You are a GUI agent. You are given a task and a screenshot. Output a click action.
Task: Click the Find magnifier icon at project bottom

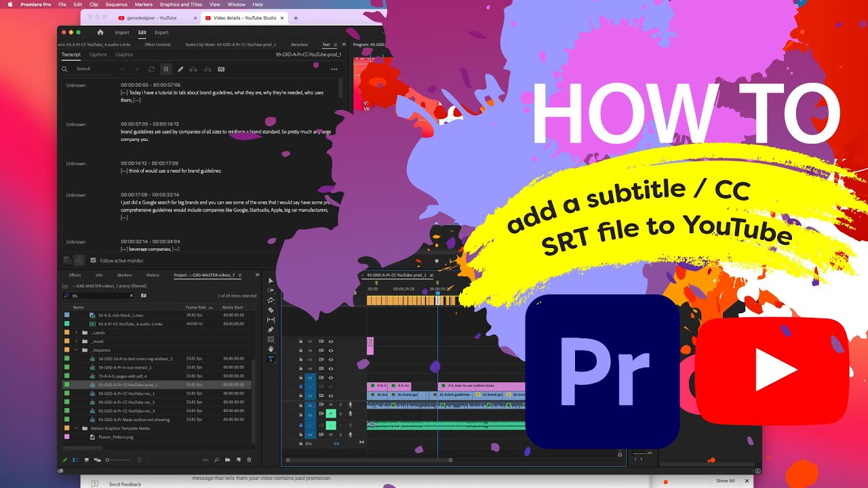pyautogui.click(x=216, y=460)
